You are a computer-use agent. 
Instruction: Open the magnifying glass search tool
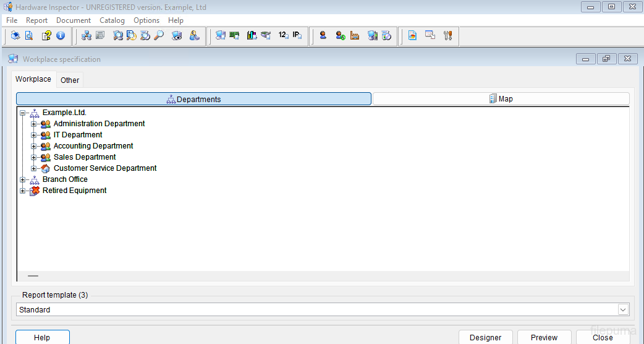[159, 36]
